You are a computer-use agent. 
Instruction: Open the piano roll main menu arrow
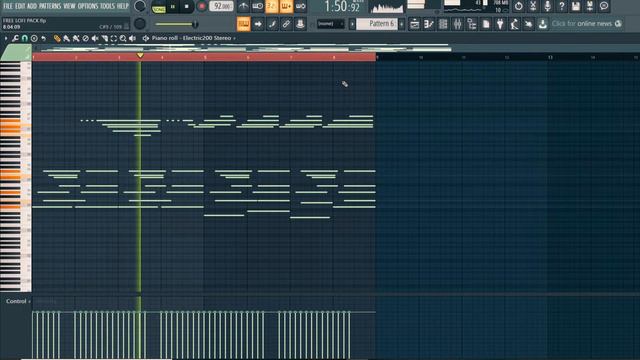tap(6, 38)
